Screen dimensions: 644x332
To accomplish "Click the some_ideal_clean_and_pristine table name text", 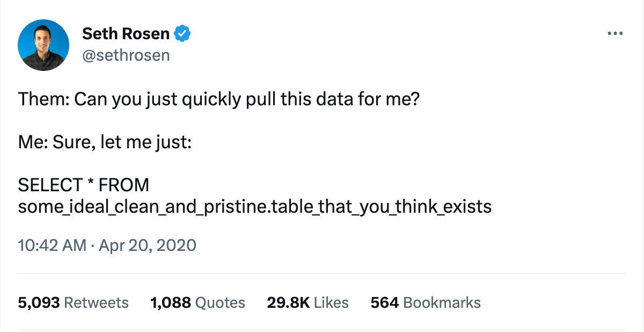I will [254, 207].
